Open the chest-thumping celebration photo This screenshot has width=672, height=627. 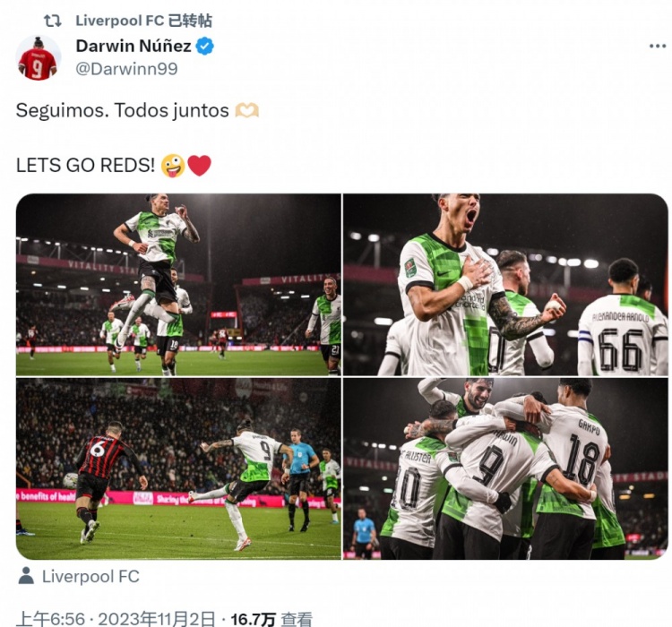point(505,285)
